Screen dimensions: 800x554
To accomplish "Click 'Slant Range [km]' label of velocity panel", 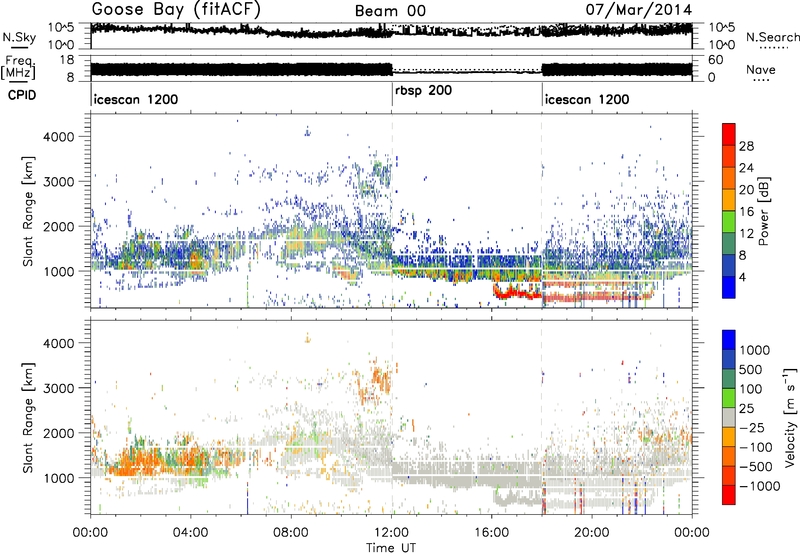I will (28, 417).
